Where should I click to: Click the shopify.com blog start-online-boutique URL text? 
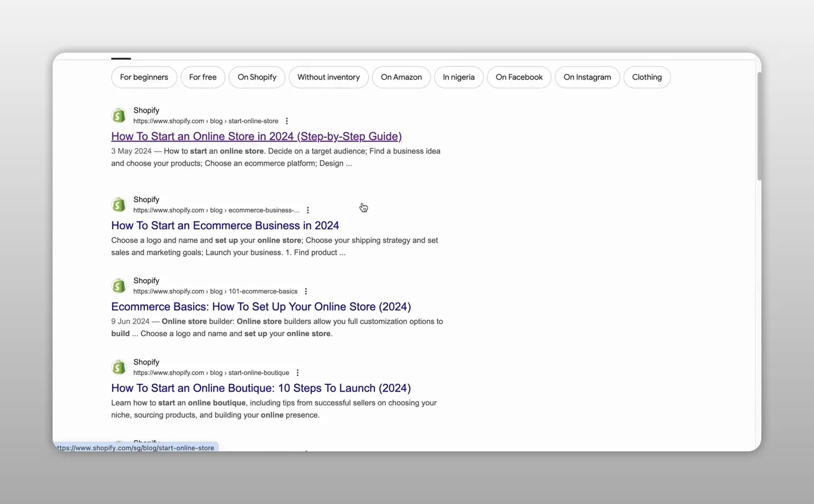click(211, 373)
